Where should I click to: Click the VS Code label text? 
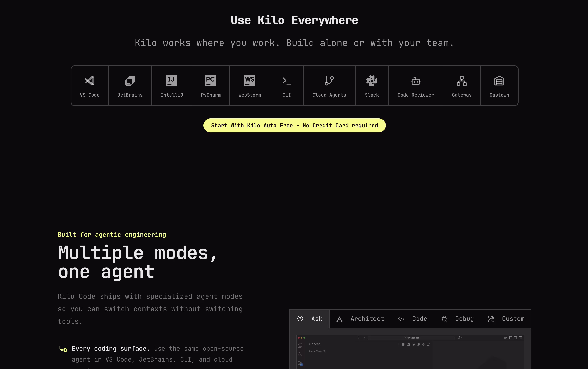[x=90, y=95]
